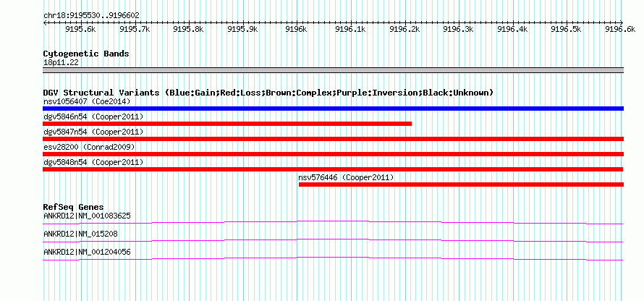Click the ANKRD12|NM_015208 gene label
The height and width of the screenshot is (301, 644).
80,234
